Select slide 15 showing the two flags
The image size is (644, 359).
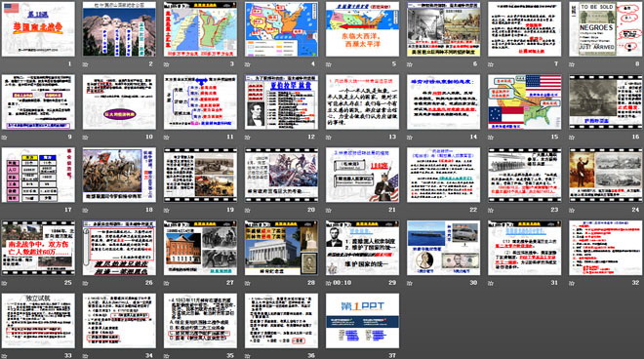[x=525, y=101]
